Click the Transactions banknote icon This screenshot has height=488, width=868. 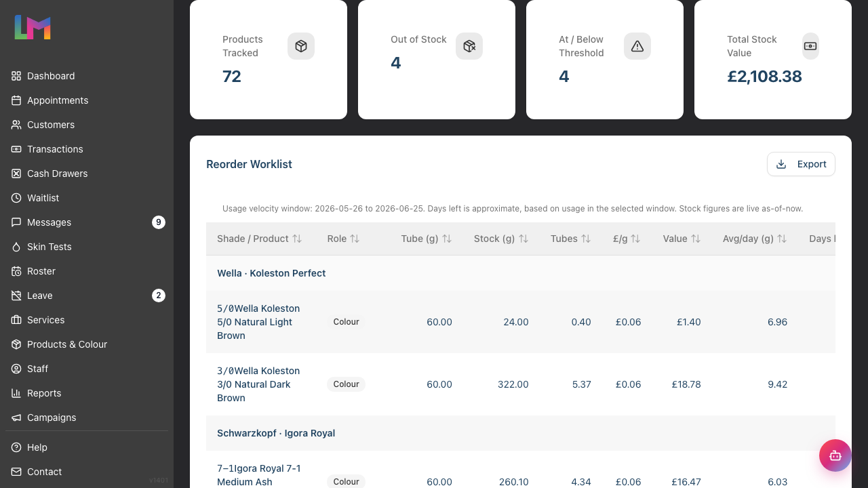click(x=16, y=149)
